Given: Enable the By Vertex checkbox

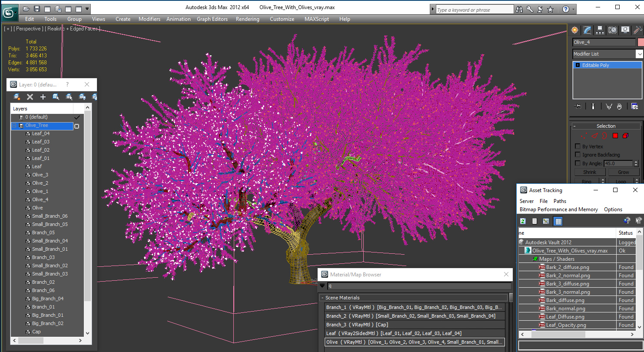Looking at the screenshot, I should pos(578,146).
